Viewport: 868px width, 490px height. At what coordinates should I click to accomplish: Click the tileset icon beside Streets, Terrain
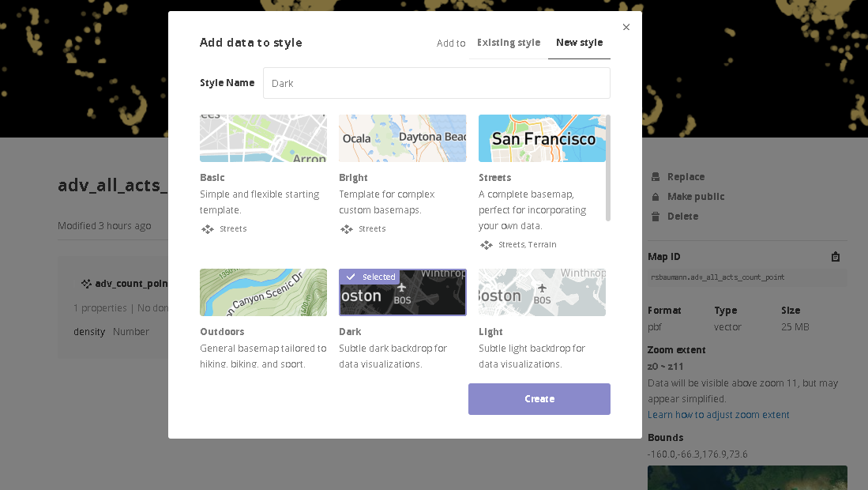(x=486, y=245)
